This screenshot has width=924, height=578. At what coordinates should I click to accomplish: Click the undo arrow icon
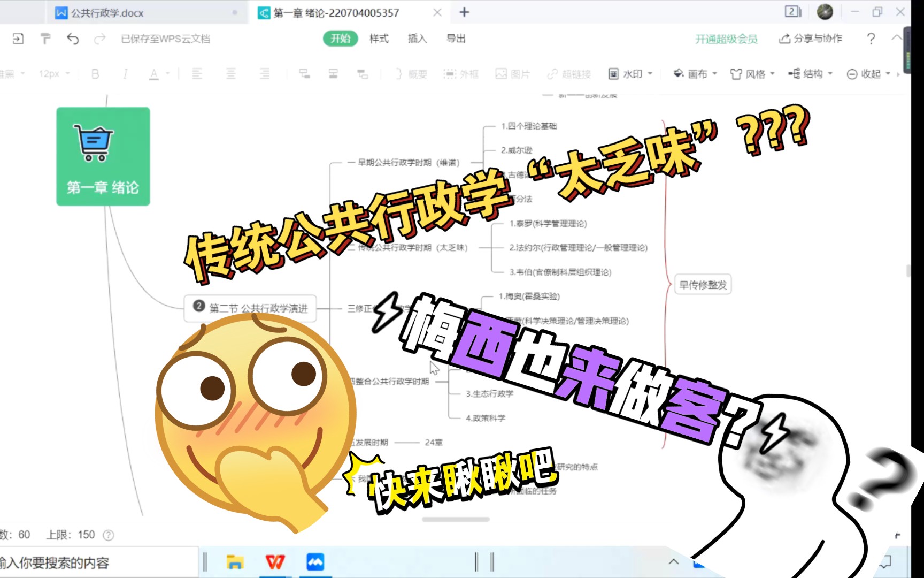(73, 39)
